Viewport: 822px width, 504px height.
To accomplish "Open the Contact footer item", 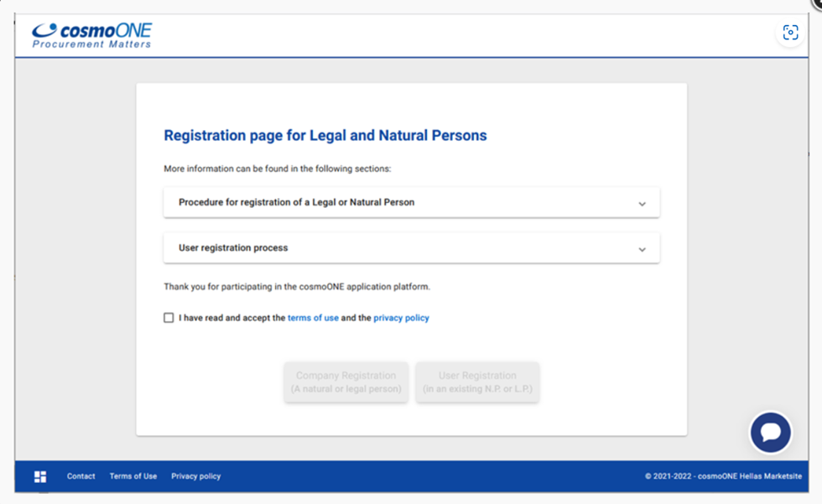I will click(81, 476).
